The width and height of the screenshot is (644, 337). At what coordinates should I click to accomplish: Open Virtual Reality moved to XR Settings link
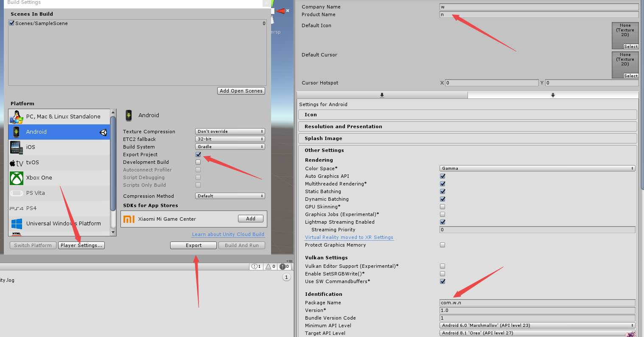point(349,237)
